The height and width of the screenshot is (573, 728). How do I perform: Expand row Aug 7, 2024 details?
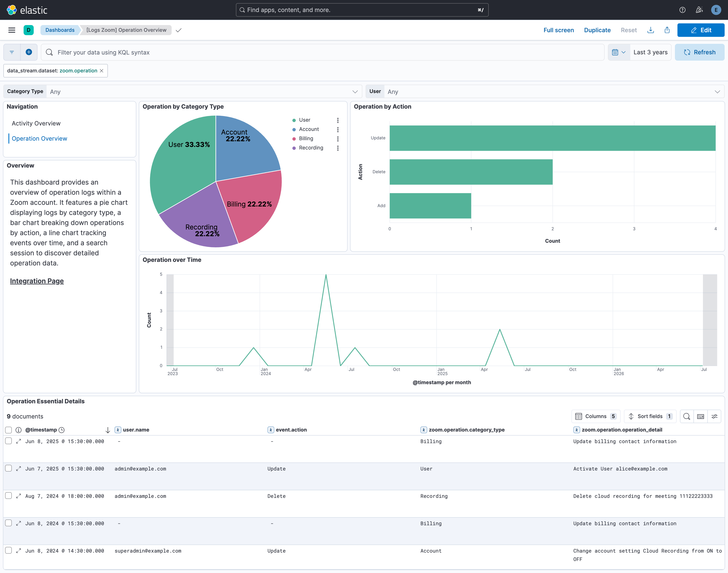point(19,496)
